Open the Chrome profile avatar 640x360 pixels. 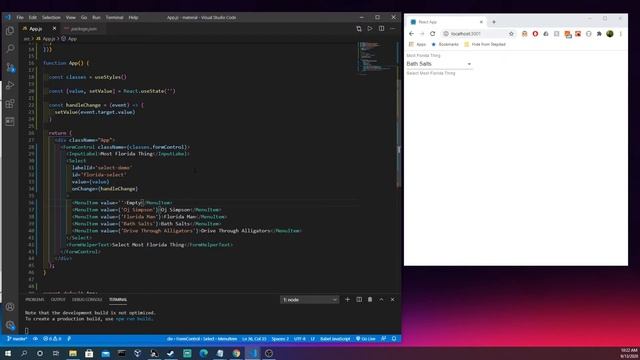(610, 34)
